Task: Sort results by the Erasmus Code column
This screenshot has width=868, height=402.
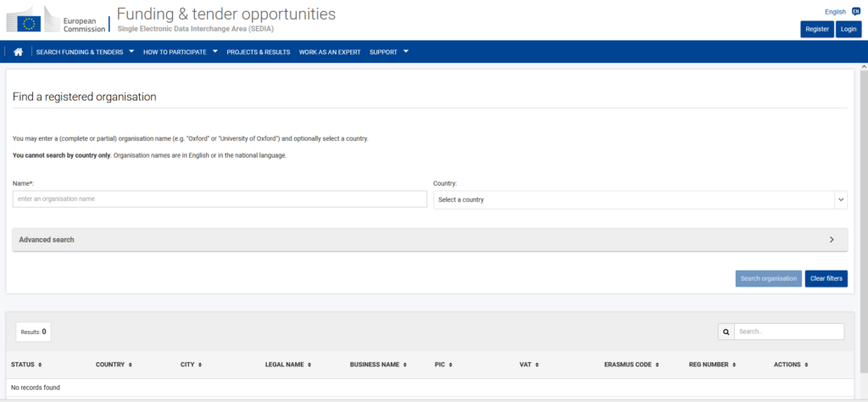Action: [632, 365]
